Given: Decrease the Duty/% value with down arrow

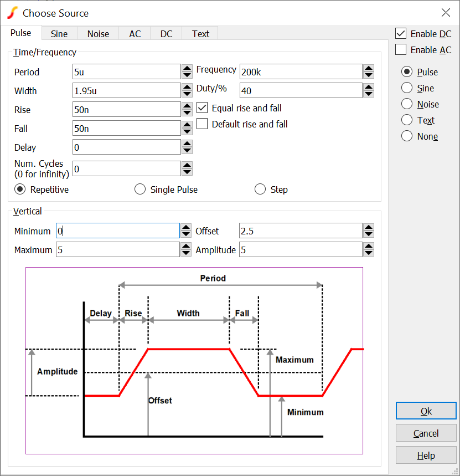Looking at the screenshot, I should 369,94.
